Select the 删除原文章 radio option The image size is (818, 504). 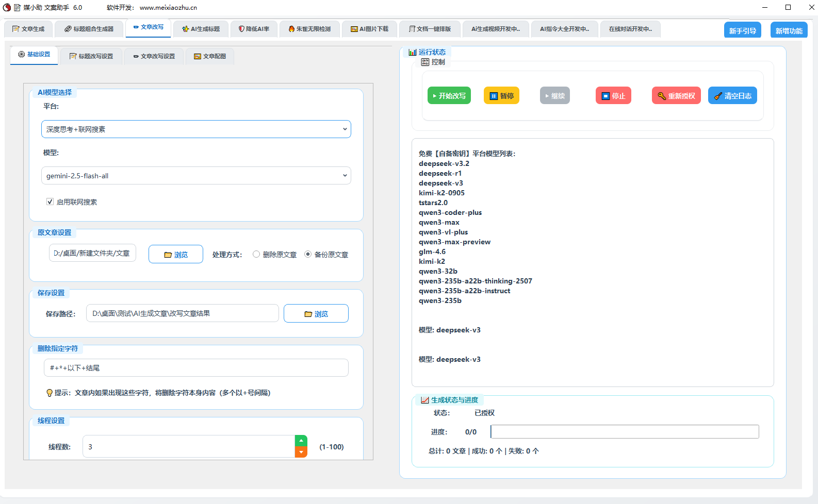tap(256, 254)
